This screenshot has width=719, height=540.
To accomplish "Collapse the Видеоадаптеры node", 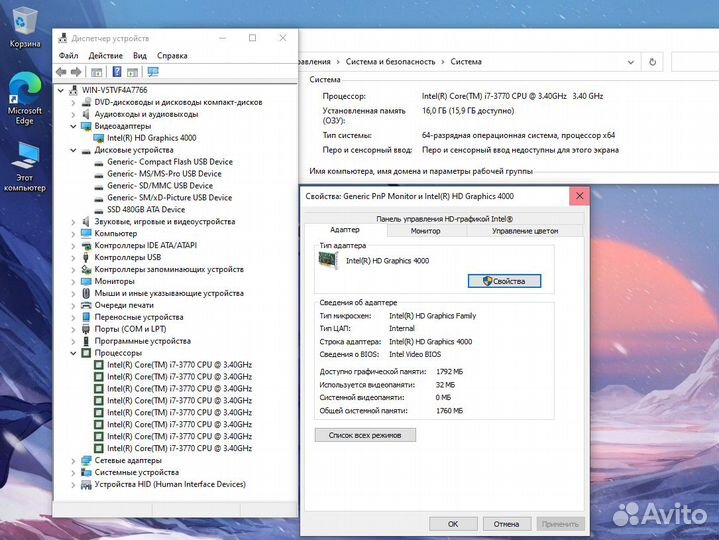I will (x=73, y=126).
